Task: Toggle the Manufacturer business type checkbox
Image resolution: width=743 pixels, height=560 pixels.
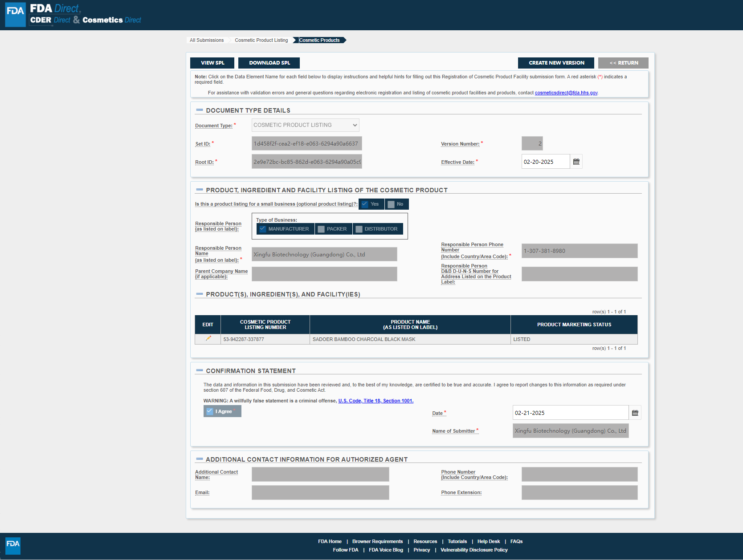Action: click(x=263, y=229)
